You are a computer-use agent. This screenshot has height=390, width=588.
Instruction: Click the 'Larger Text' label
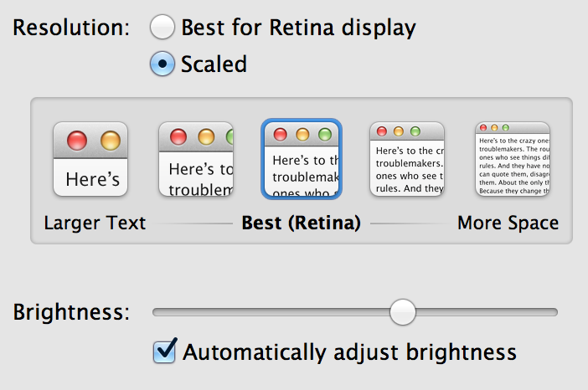coord(95,223)
